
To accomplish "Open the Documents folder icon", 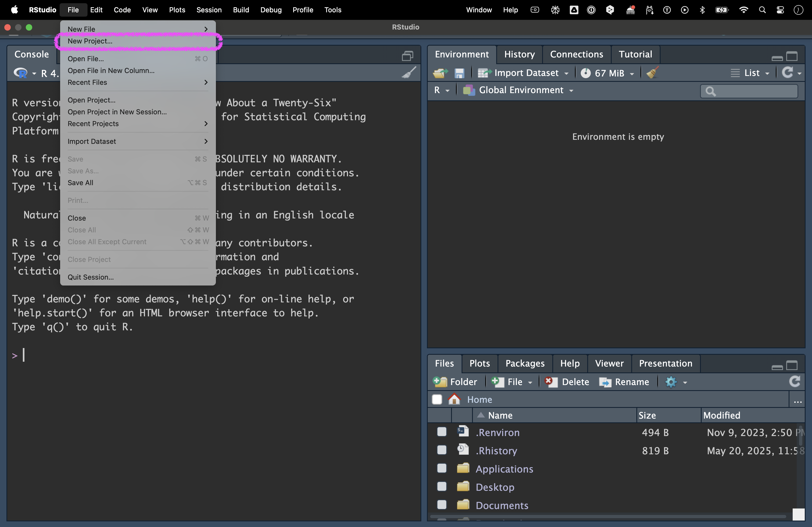I will [463, 505].
